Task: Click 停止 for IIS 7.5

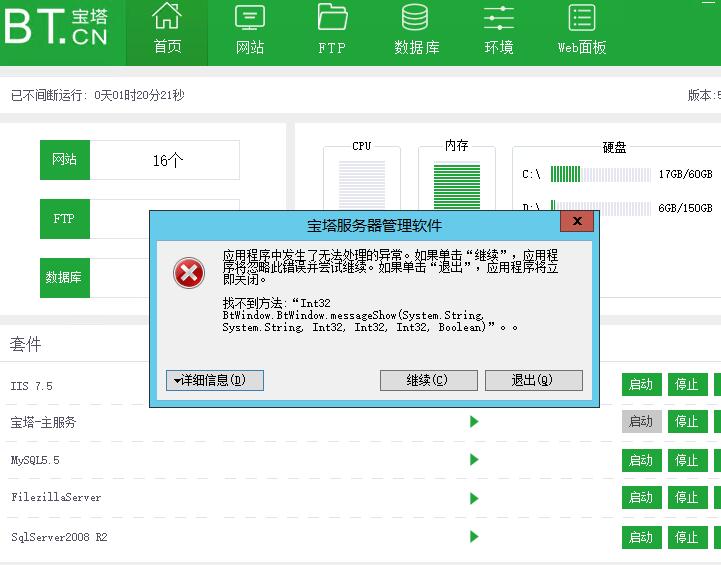Action: pos(687,384)
